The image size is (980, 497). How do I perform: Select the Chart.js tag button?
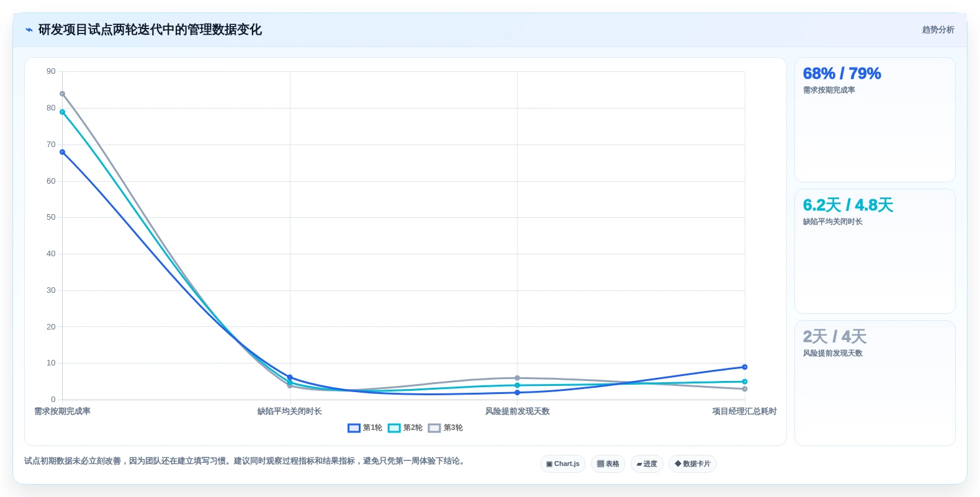pos(563,464)
